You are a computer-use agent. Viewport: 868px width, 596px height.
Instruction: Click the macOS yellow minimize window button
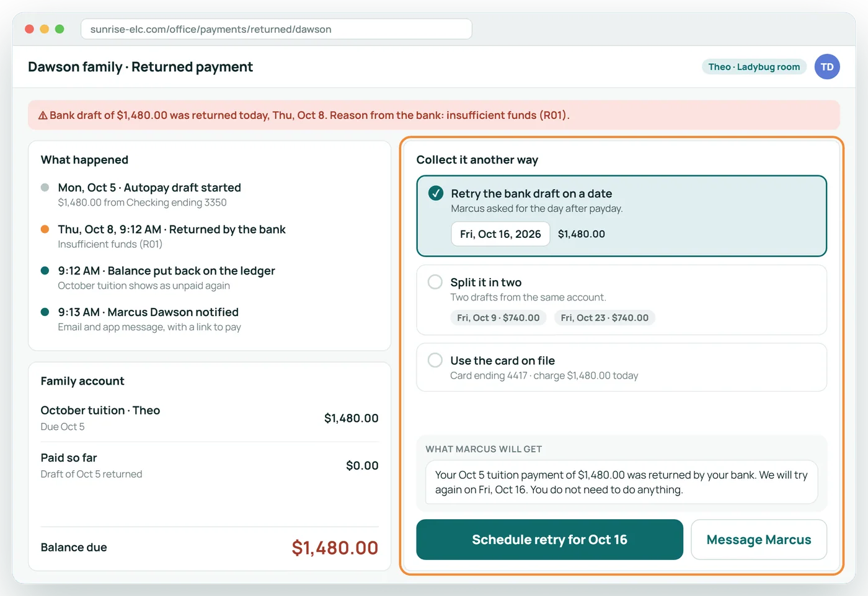(44, 29)
